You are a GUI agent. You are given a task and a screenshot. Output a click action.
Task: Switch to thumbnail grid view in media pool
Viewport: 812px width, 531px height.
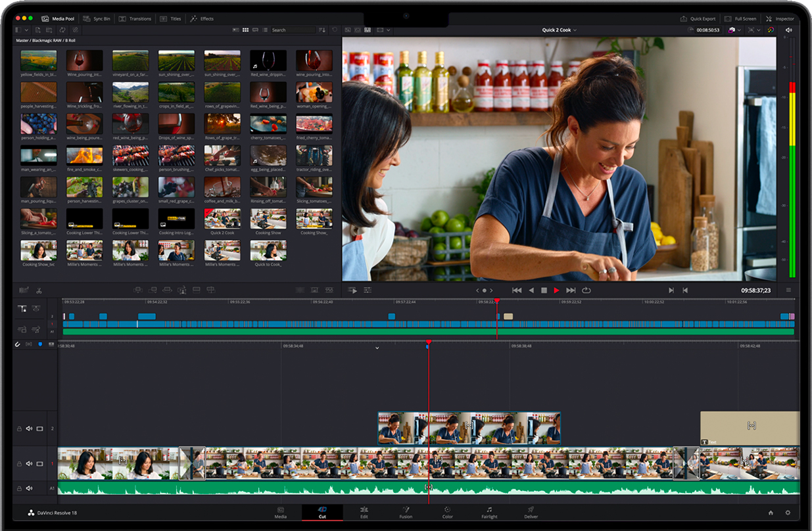tap(245, 30)
